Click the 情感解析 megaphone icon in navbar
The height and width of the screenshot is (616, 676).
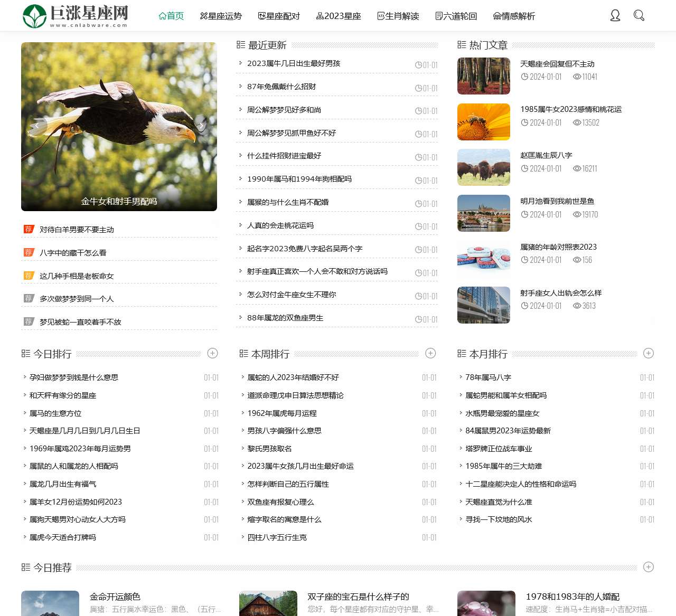(x=497, y=16)
